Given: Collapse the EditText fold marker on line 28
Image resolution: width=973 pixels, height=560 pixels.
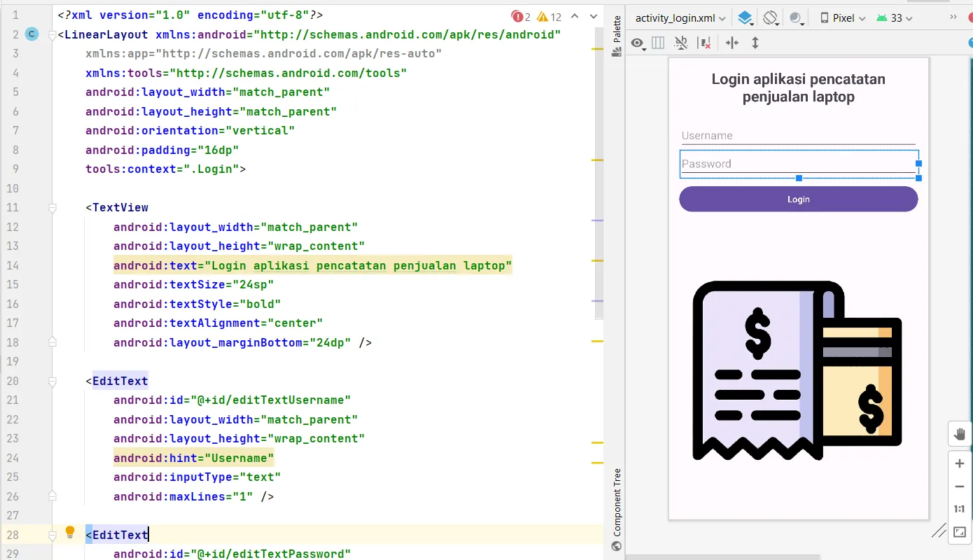Looking at the screenshot, I should (x=52, y=535).
